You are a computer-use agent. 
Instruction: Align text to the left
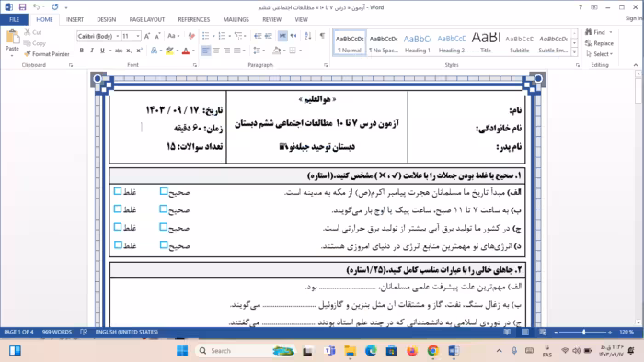coord(205,51)
